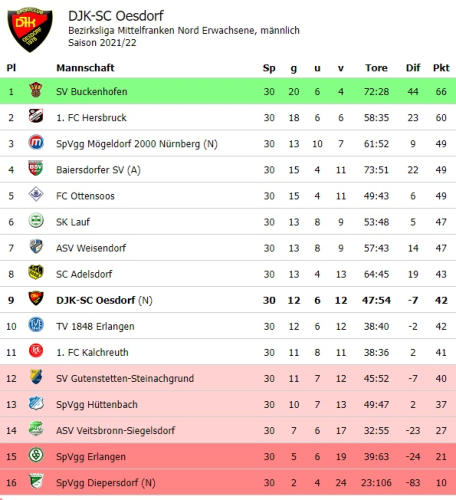Viewport: 456px width, 500px height.
Task: Click the SC Adelsdorf yellow-black crest
Action: pos(36,272)
